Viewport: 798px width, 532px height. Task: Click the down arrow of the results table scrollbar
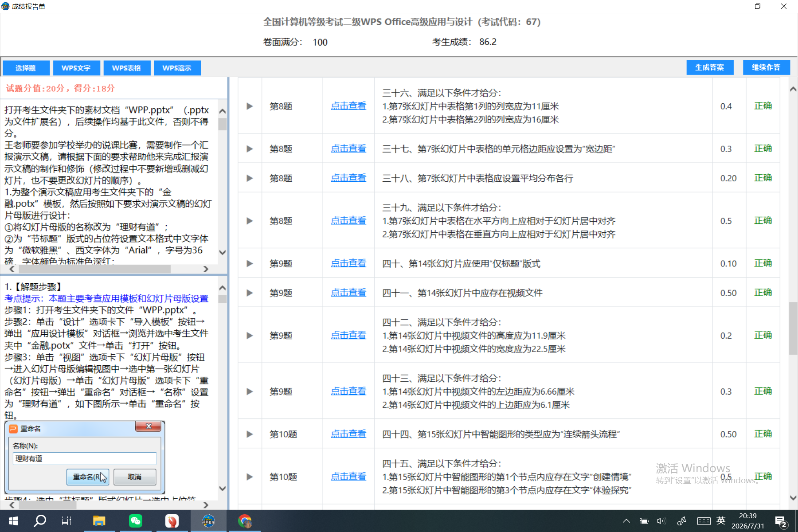click(x=793, y=498)
